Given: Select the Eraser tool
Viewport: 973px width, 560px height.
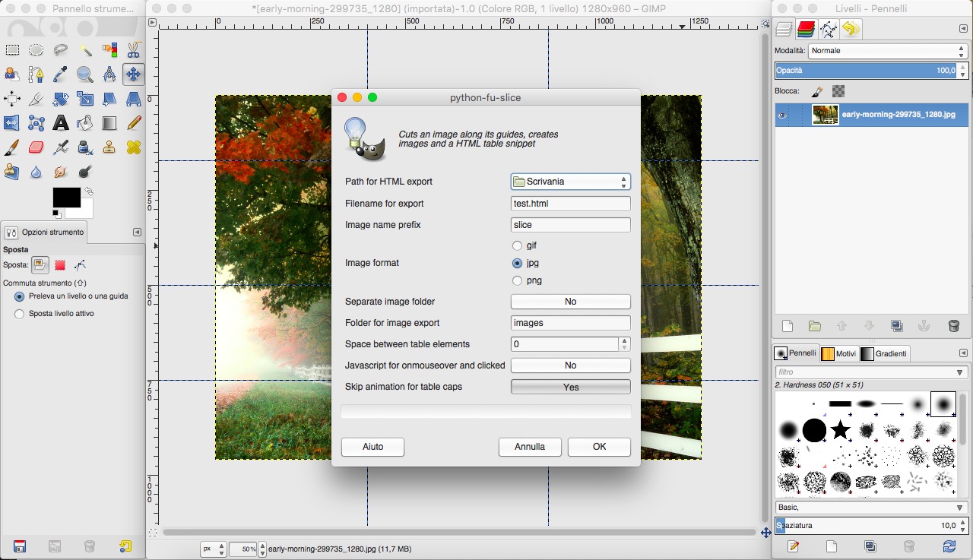Looking at the screenshot, I should [x=36, y=147].
